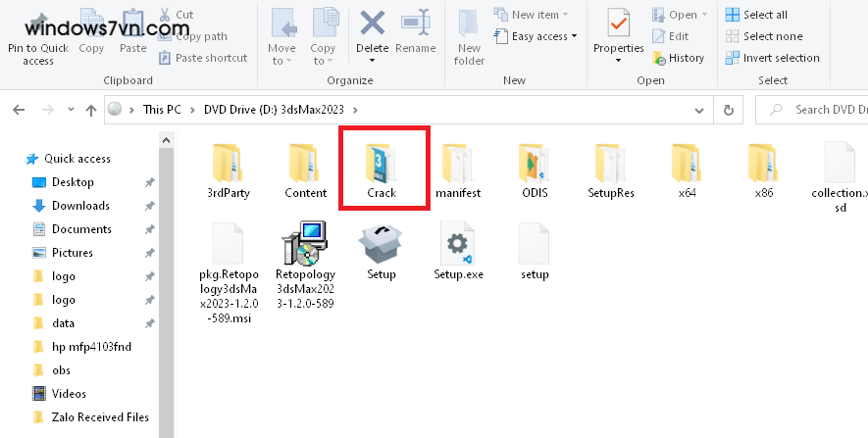
Task: Click the Setup.exe file icon
Action: pyautogui.click(x=458, y=243)
